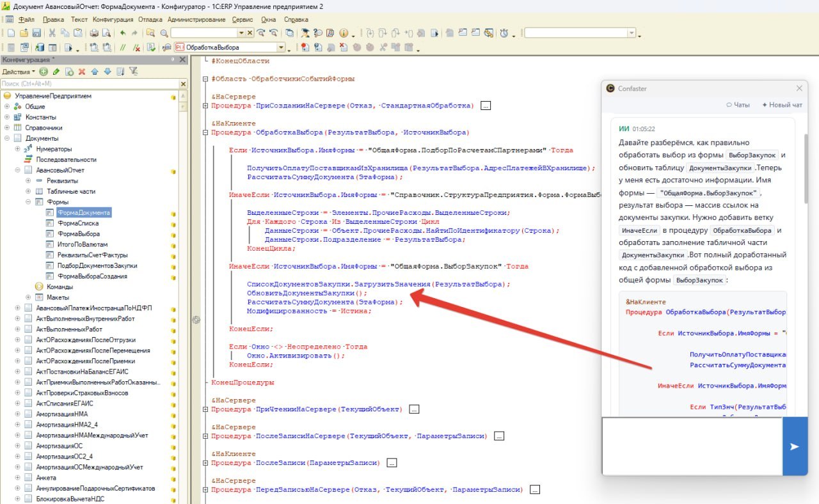Start Новый чат in Confaster
The height and width of the screenshot is (504, 819).
pyautogui.click(x=782, y=105)
